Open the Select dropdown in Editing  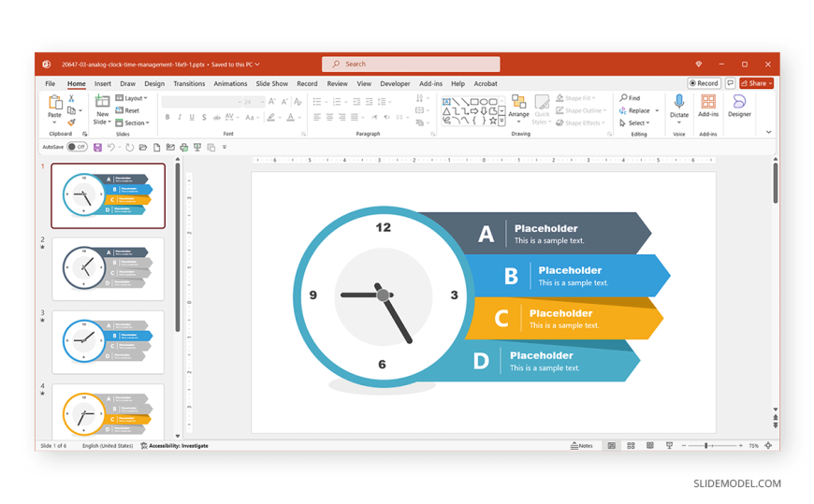634,123
